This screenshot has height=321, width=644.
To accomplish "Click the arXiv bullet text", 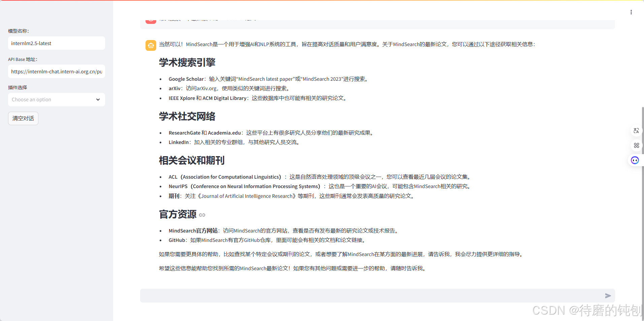I will (x=229, y=88).
